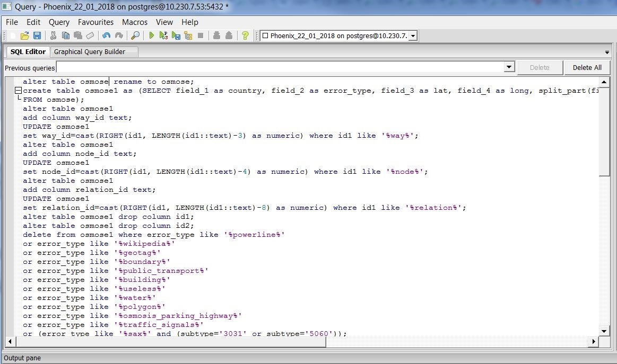Open help with the question mark icon
Image resolution: width=617 pixels, height=364 pixels.
[245, 35]
